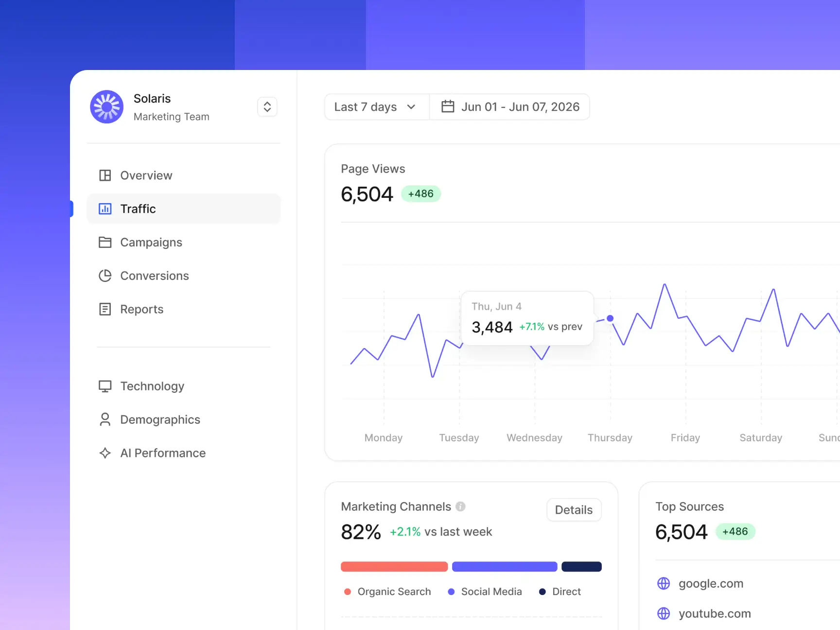This screenshot has width=840, height=630.
Task: Go to Campaigns section
Action: 184,242
